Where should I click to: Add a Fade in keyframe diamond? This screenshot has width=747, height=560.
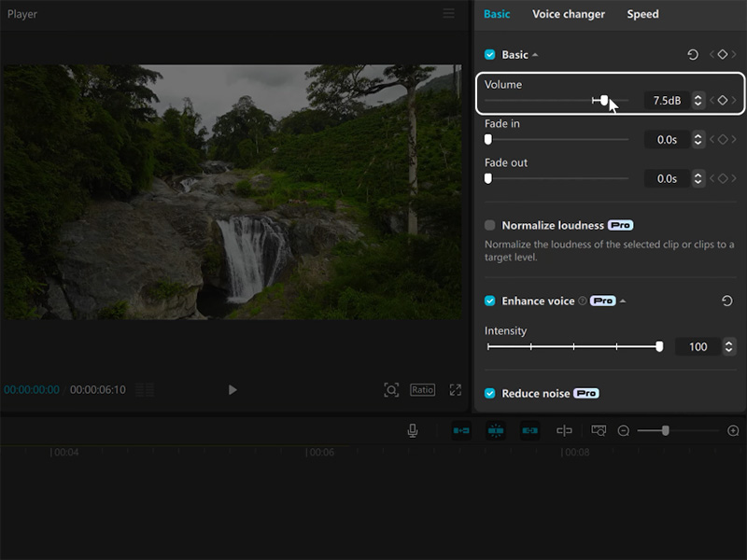tap(723, 139)
